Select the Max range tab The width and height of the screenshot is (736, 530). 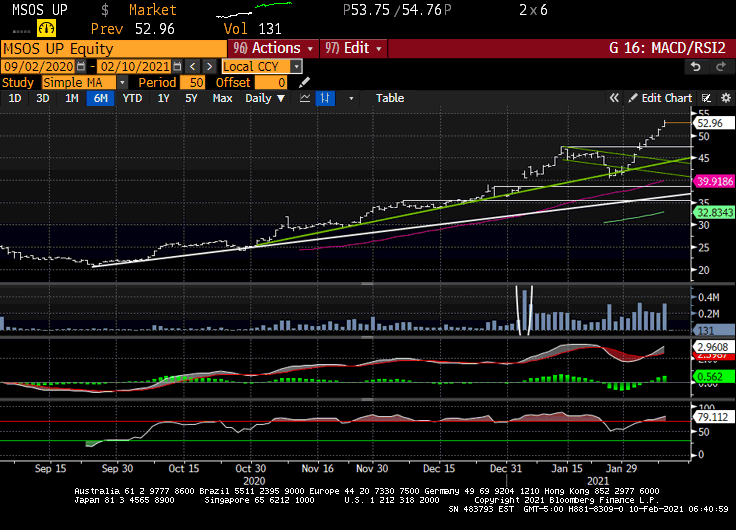coord(222,98)
